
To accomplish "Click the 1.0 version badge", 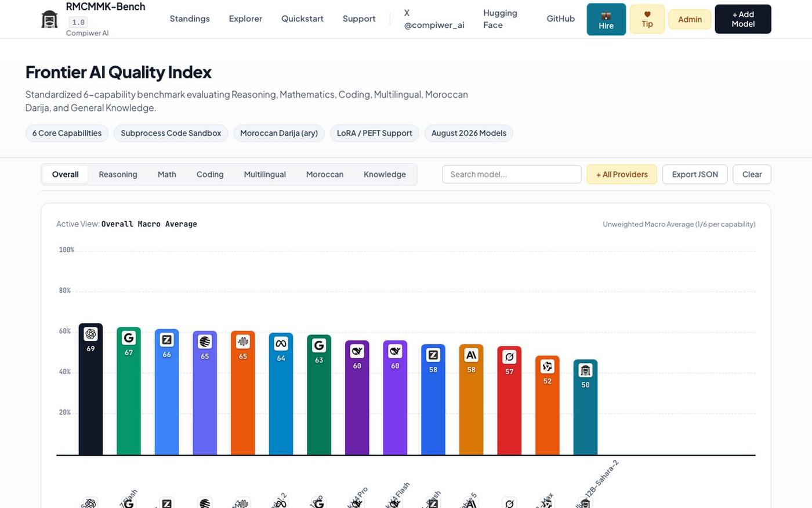I will 78,22.
